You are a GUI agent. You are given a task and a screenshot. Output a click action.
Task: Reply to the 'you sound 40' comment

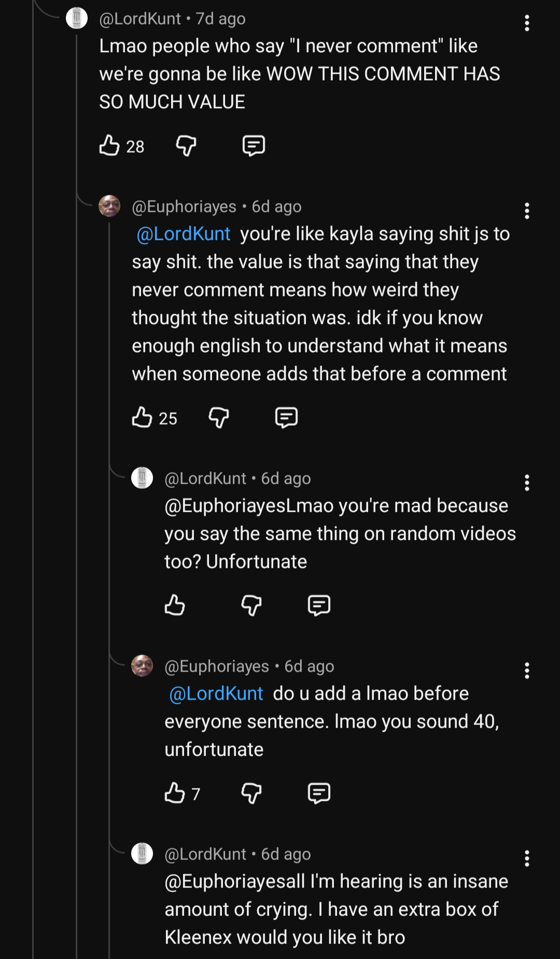(x=319, y=793)
